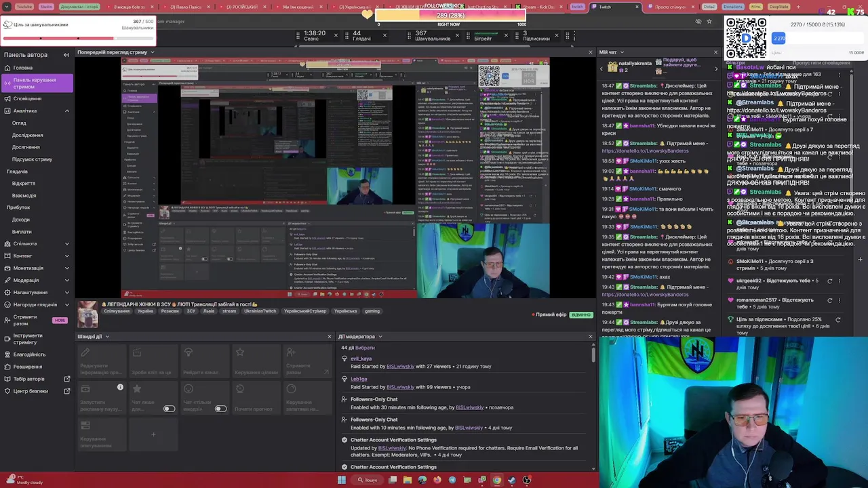Open Інструменти стримінгу
This screenshot has height=488, width=868.
(x=28, y=339)
